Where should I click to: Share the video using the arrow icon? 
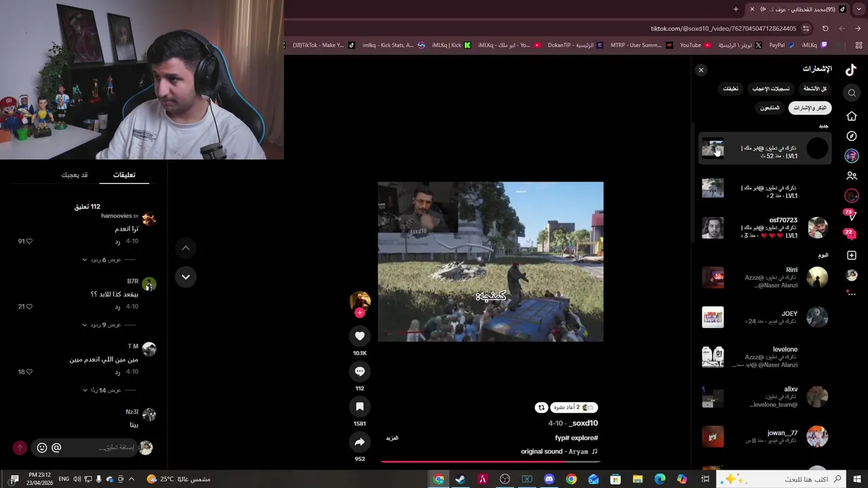359,442
